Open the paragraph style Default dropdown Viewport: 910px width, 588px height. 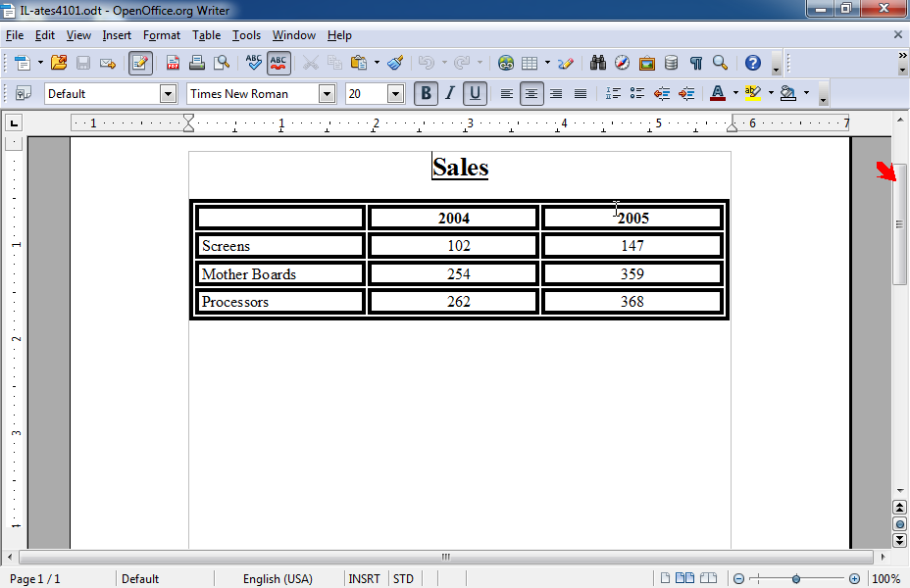coord(167,94)
